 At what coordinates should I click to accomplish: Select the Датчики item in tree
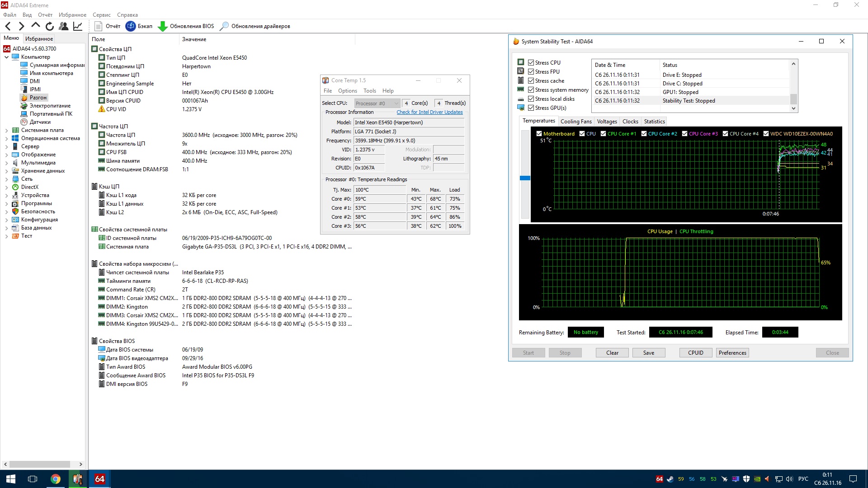pyautogui.click(x=40, y=122)
